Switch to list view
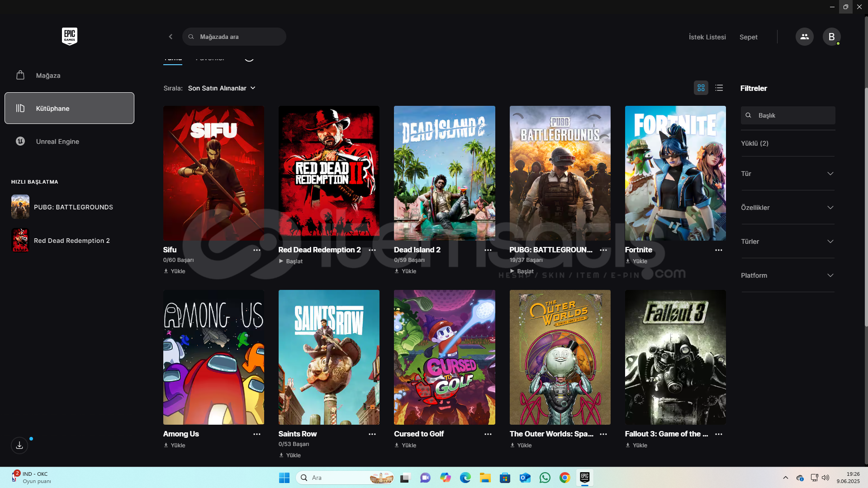The width and height of the screenshot is (868, 488). point(719,88)
